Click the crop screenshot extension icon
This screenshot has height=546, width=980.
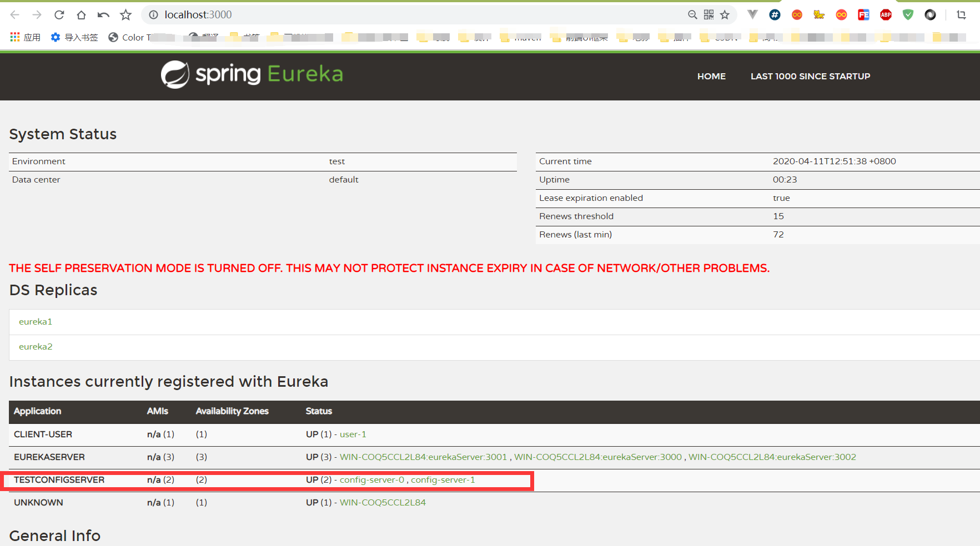pyautogui.click(x=961, y=15)
